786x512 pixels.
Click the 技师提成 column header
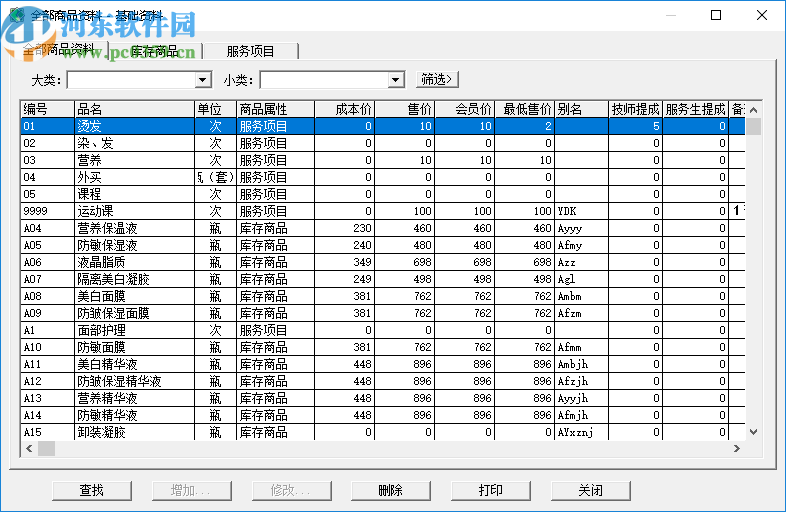tap(635, 109)
